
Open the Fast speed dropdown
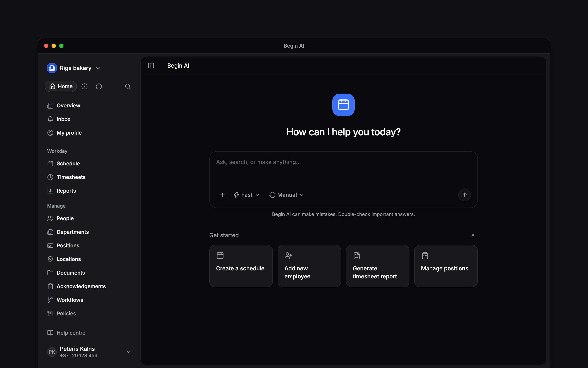point(247,195)
